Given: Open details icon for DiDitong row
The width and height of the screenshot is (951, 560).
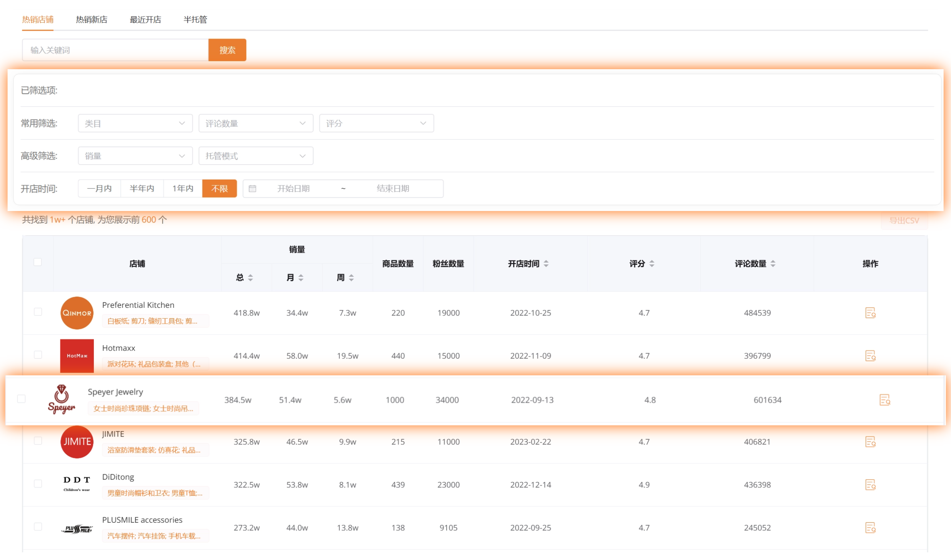Looking at the screenshot, I should point(870,485).
